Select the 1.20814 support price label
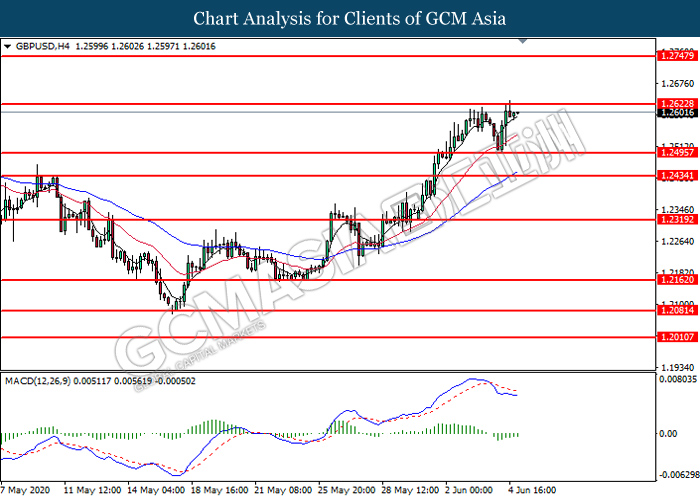This screenshot has width=700, height=500. 677,310
